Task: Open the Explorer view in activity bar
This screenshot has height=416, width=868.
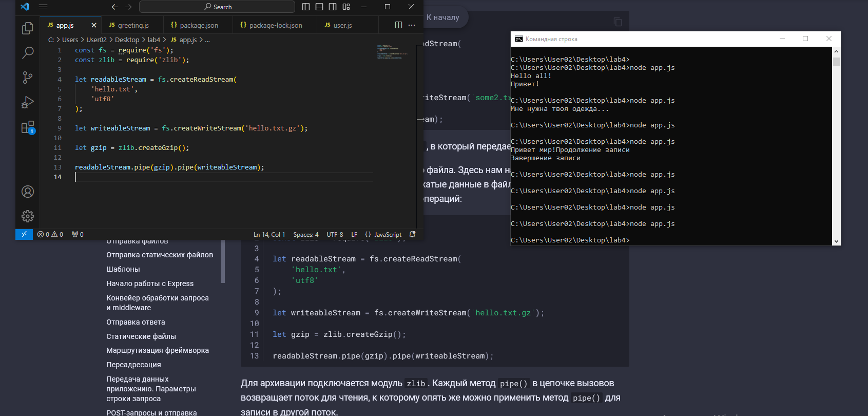Action: point(28,28)
